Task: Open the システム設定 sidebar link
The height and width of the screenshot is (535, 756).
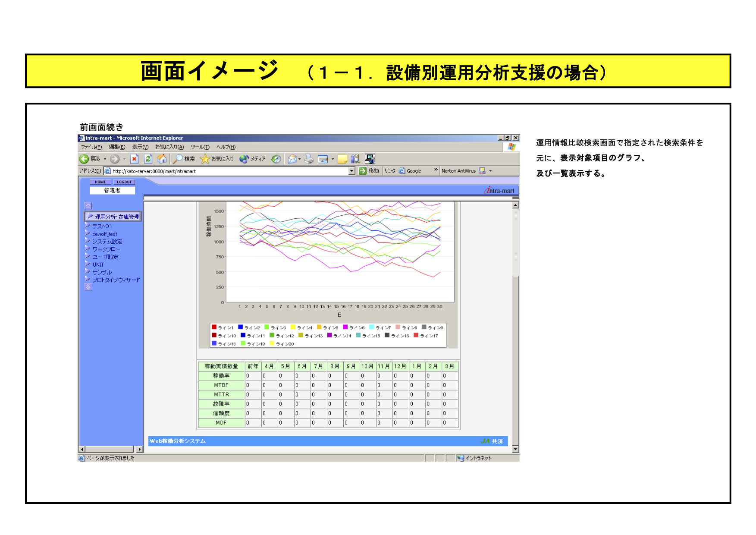Action: (107, 242)
